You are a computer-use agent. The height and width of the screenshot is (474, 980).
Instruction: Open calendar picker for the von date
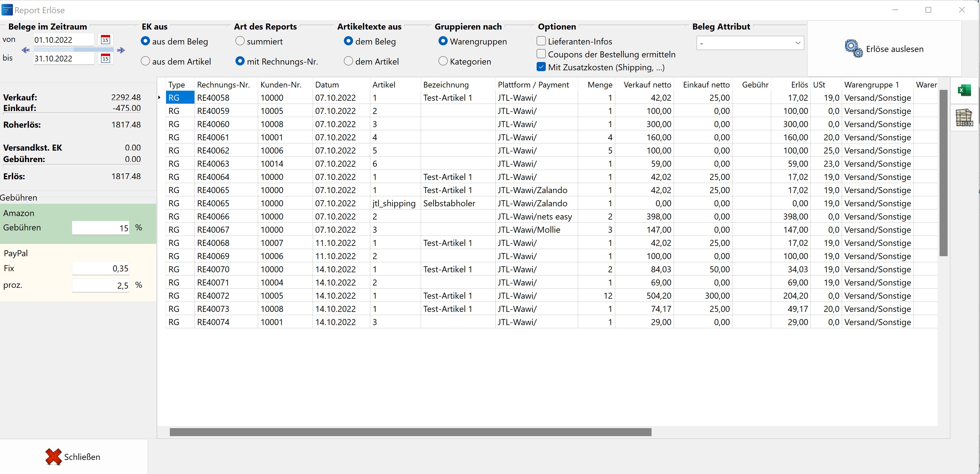[x=105, y=40]
